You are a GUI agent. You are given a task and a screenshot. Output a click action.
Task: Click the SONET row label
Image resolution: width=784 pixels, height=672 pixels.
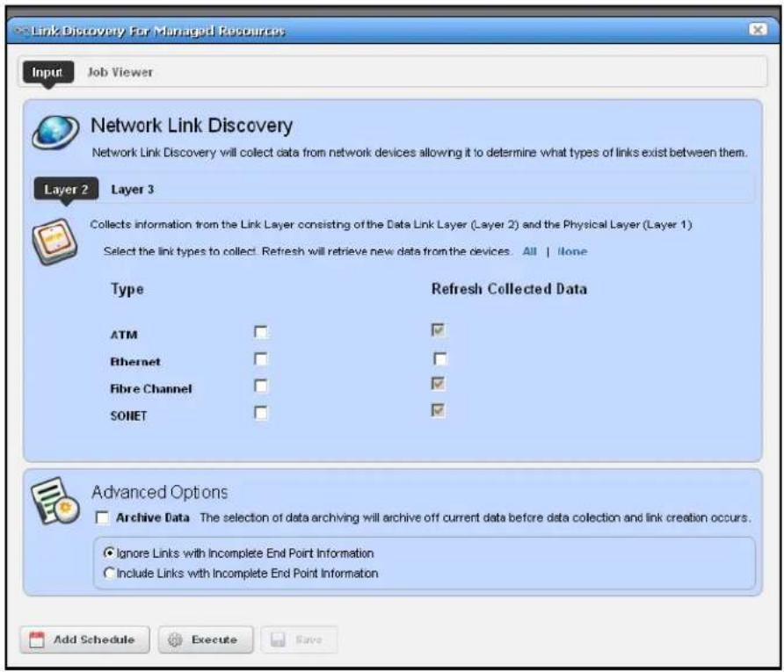[x=128, y=415]
